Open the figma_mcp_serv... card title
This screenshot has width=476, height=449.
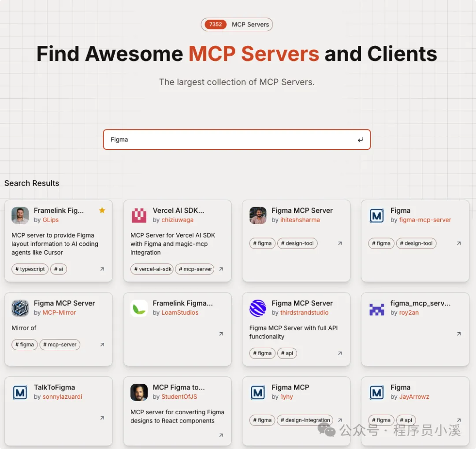coord(420,303)
